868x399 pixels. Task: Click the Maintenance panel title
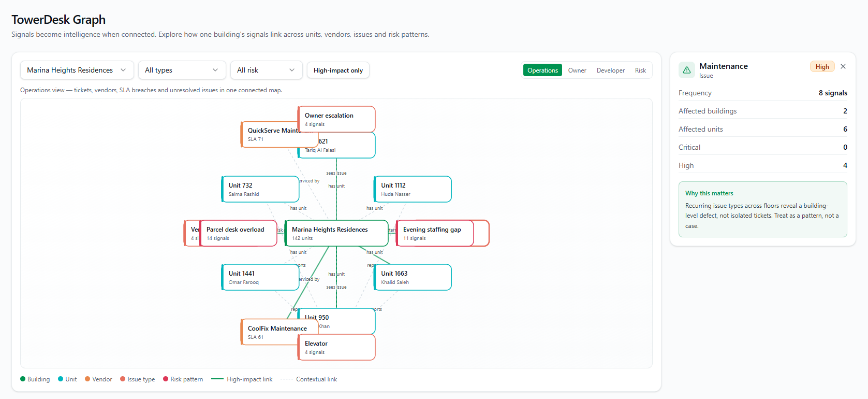[724, 66]
